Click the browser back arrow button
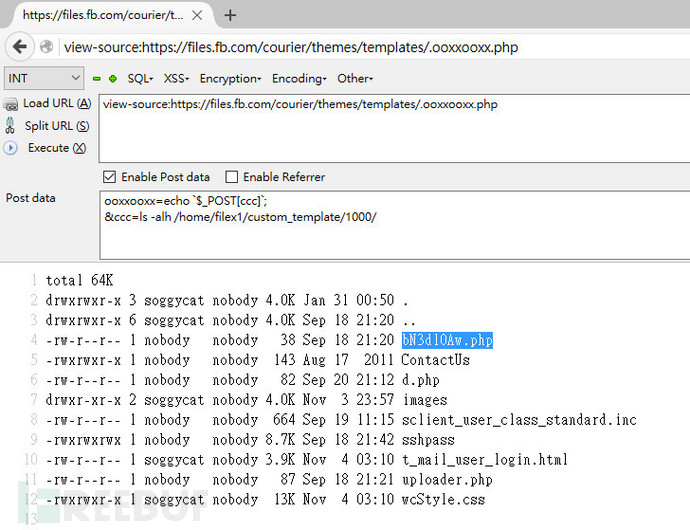The height and width of the screenshot is (530, 690). (x=20, y=47)
